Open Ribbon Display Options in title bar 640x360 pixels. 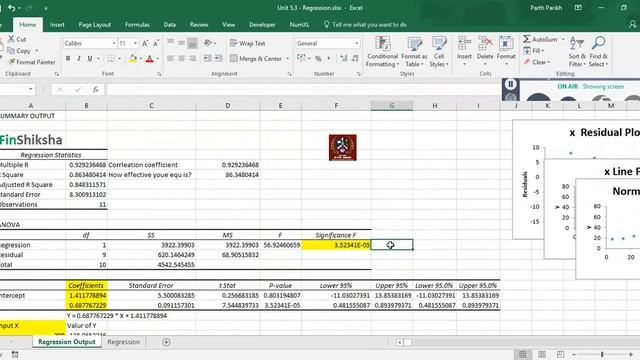[578, 8]
